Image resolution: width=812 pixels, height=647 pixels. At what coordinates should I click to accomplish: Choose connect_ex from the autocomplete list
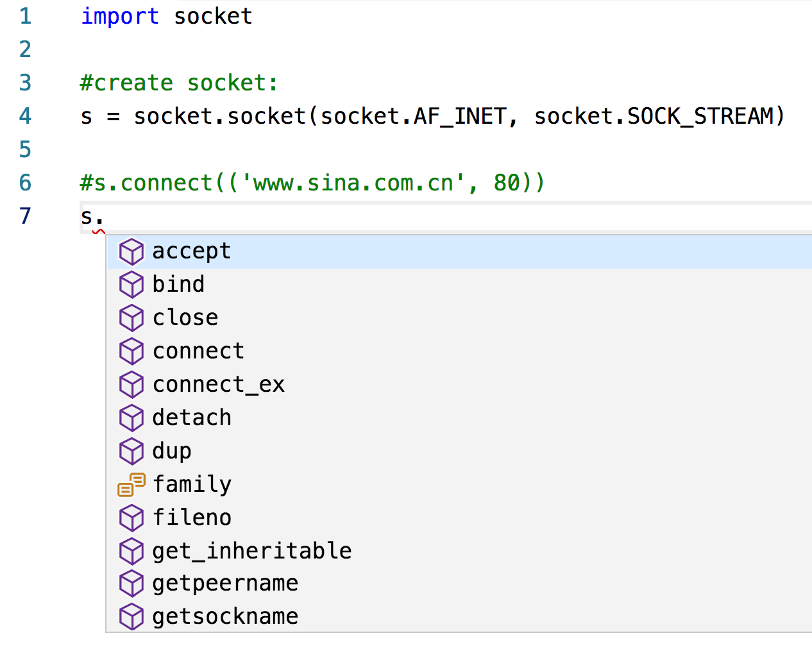click(x=219, y=385)
